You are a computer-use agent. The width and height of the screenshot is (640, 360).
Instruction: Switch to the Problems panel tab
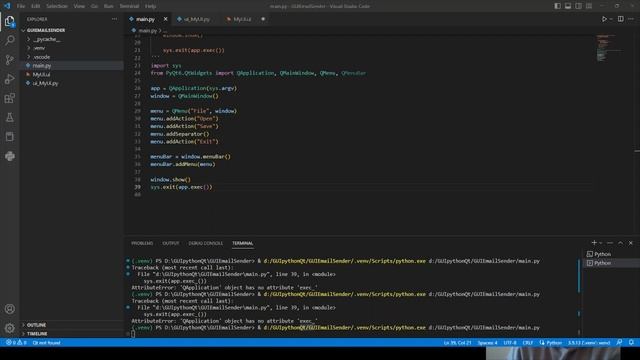pyautogui.click(x=142, y=243)
